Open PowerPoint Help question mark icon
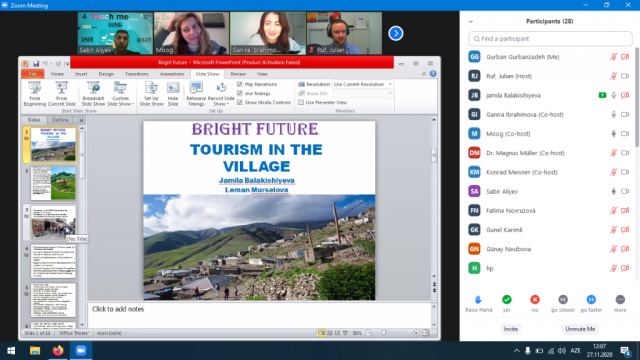The height and width of the screenshot is (360, 640). tap(433, 74)
